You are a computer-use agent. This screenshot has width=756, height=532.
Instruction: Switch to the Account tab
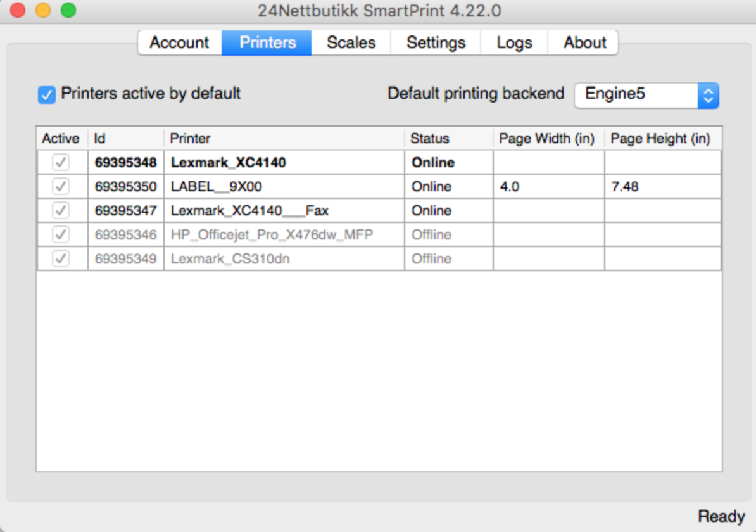click(179, 42)
